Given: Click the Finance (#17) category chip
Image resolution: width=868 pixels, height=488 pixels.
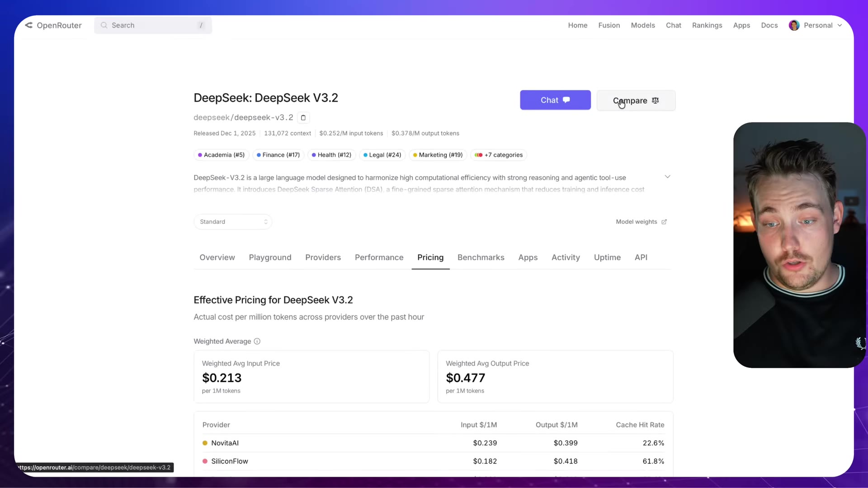Looking at the screenshot, I should click(x=278, y=155).
